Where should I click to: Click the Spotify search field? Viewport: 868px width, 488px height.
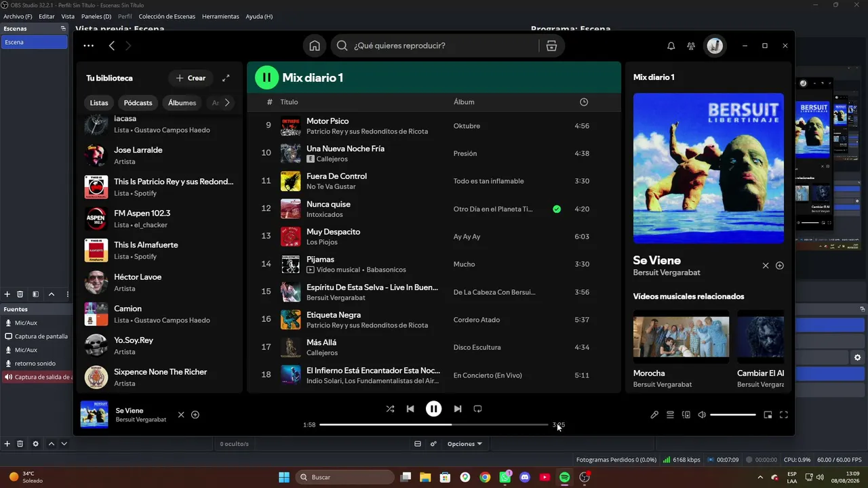coord(435,45)
